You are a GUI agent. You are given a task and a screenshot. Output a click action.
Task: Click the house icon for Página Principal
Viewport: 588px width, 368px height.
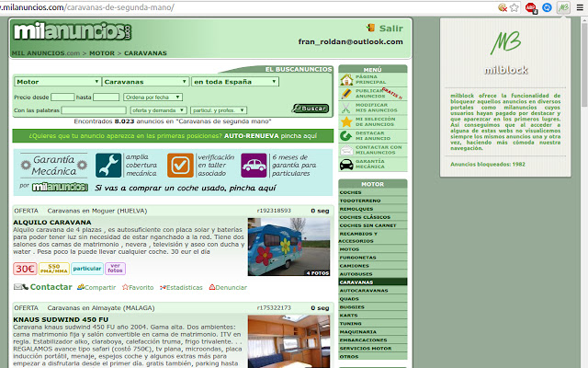tap(346, 80)
